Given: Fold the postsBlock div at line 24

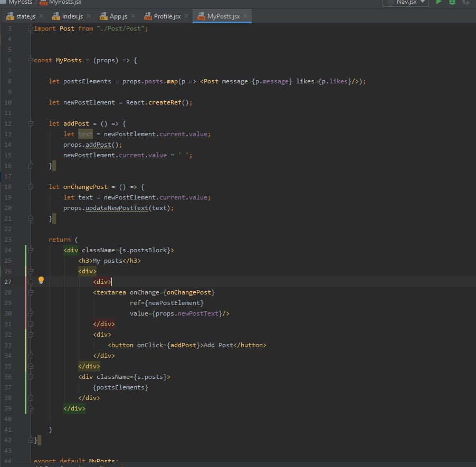Looking at the screenshot, I should point(31,250).
